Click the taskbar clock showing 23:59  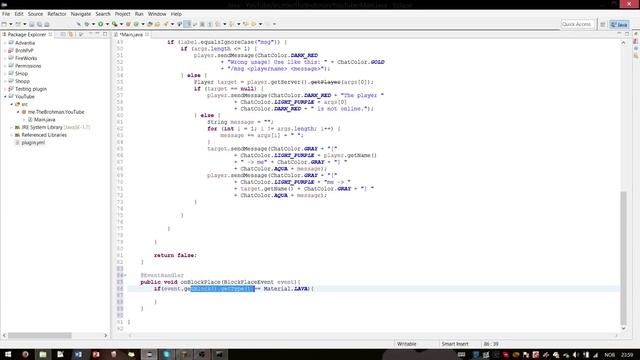point(627,355)
